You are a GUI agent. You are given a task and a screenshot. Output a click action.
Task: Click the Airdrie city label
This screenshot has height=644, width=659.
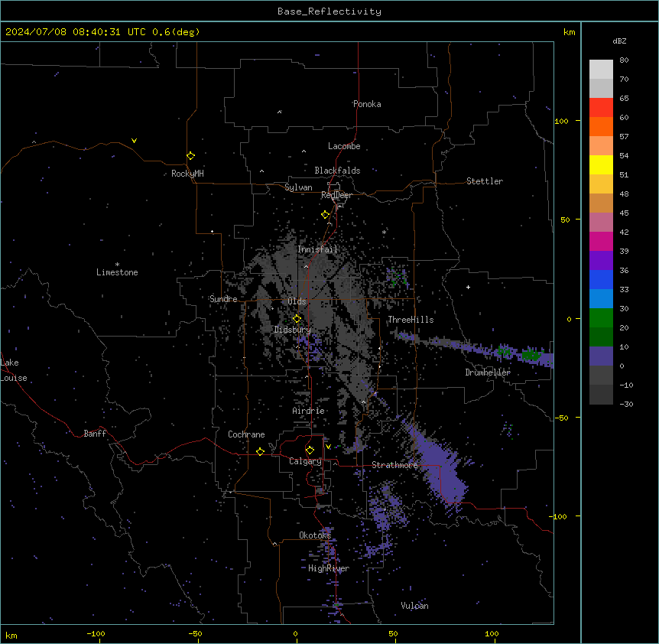(309, 411)
